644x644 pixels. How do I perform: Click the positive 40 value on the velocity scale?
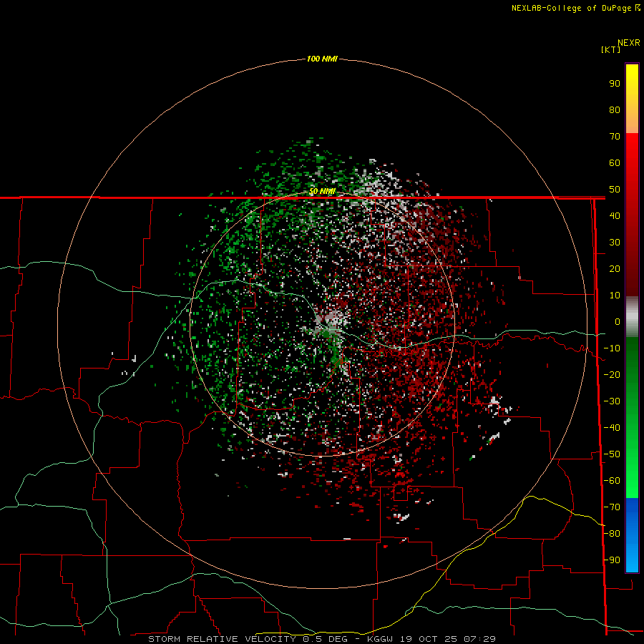615,215
